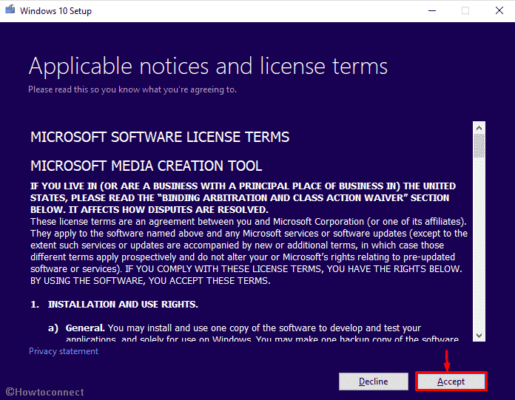Viewport: 515px width, 400px height.
Task: Click 'a) General.' clause text
Action: (76, 328)
